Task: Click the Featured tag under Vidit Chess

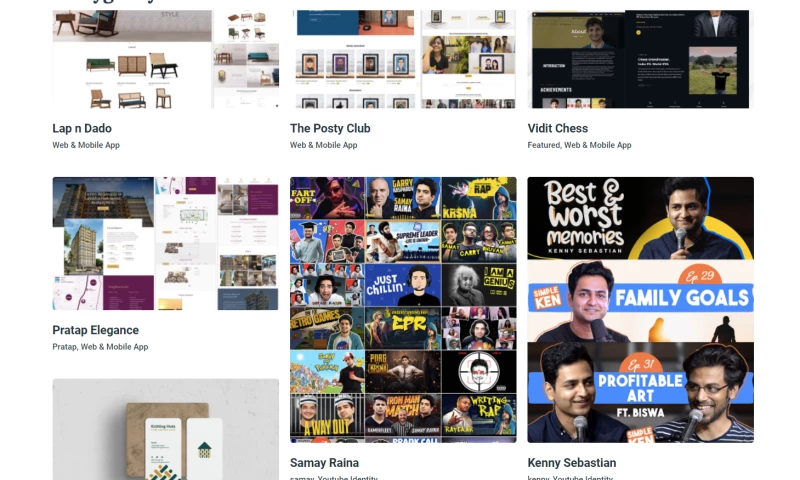Action: (544, 145)
